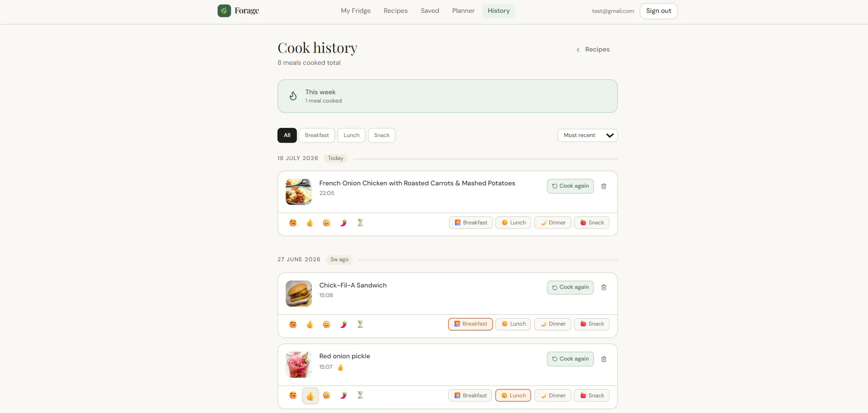Rate Red onion pickle with yummy face

[x=293, y=396]
